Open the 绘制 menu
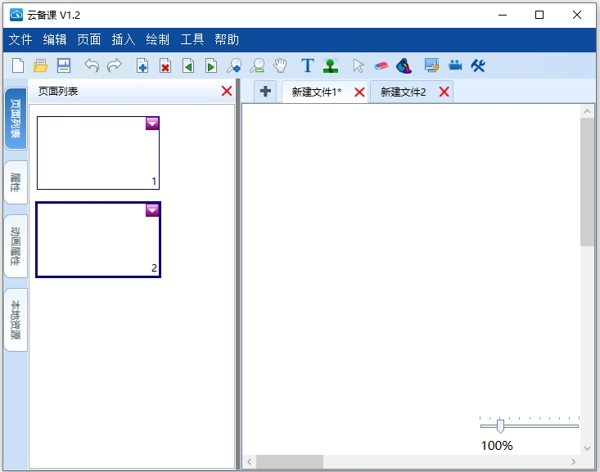 [157, 40]
